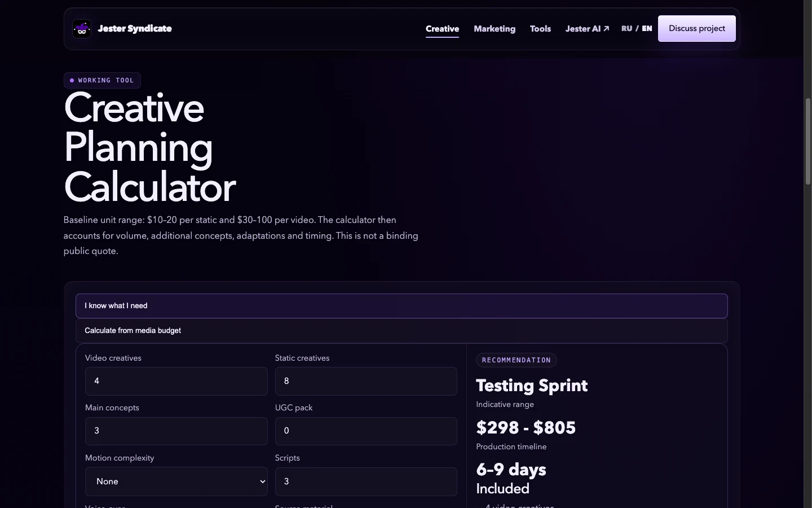The width and height of the screenshot is (812, 508).
Task: Click the Main concepts input field
Action: pos(176,431)
